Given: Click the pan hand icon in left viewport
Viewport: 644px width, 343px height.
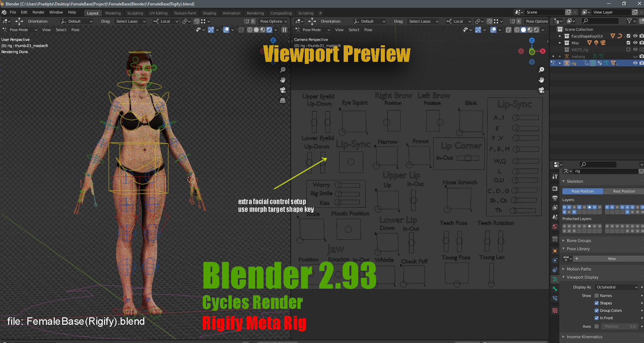Looking at the screenshot, I should tap(283, 80).
